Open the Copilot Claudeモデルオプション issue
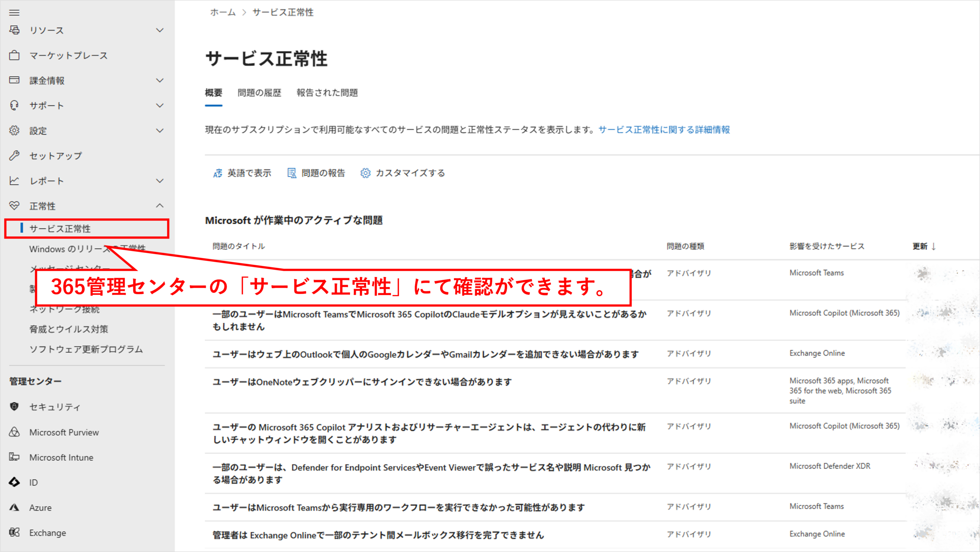The width and height of the screenshot is (980, 552). coord(430,321)
